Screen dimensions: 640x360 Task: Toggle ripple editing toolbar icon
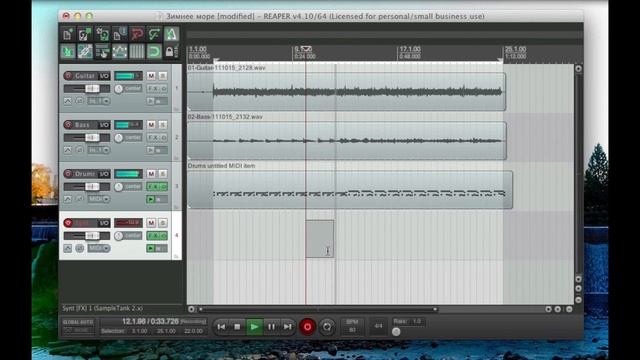102,52
